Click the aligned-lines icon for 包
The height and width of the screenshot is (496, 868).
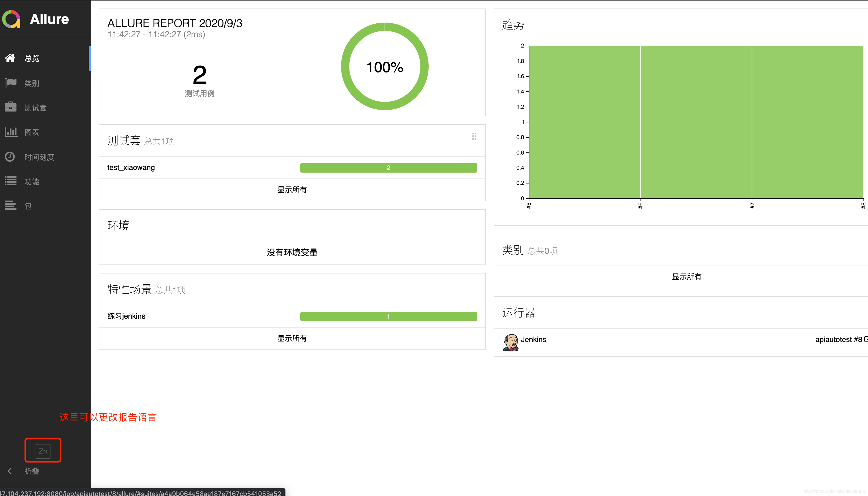11,206
